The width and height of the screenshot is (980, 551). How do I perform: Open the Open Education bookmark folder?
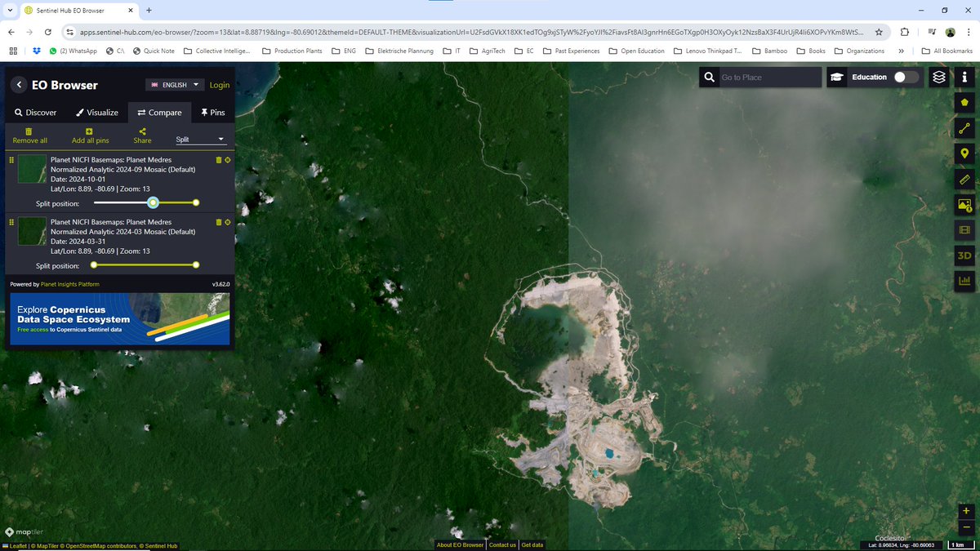[636, 51]
